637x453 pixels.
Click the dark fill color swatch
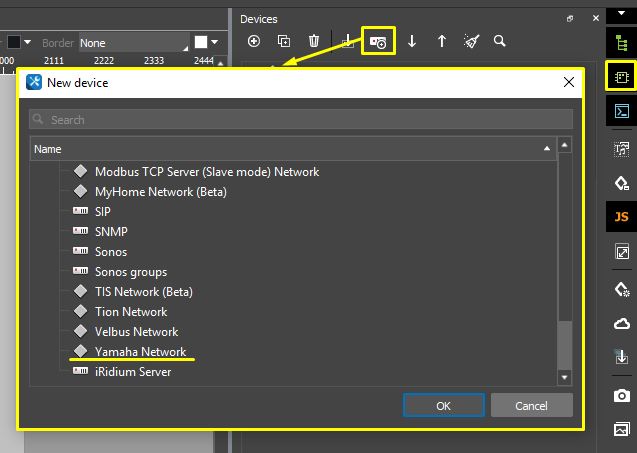(x=15, y=43)
